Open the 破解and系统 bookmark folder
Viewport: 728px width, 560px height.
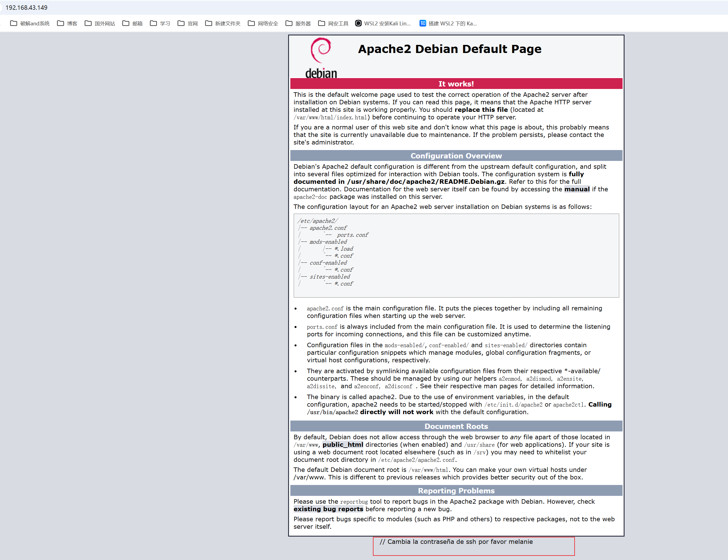[x=30, y=23]
